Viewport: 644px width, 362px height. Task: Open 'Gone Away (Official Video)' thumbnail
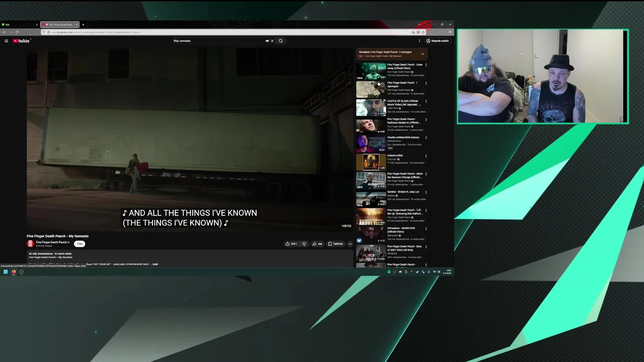(x=371, y=71)
